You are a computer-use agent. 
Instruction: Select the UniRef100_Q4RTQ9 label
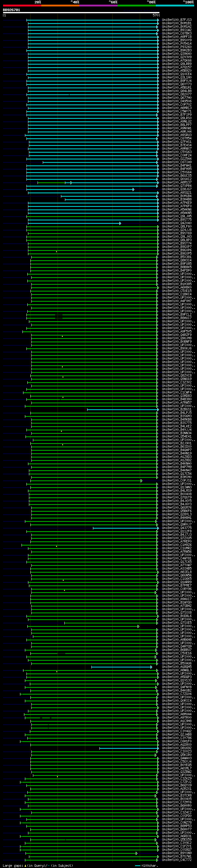pyautogui.click(x=177, y=647)
